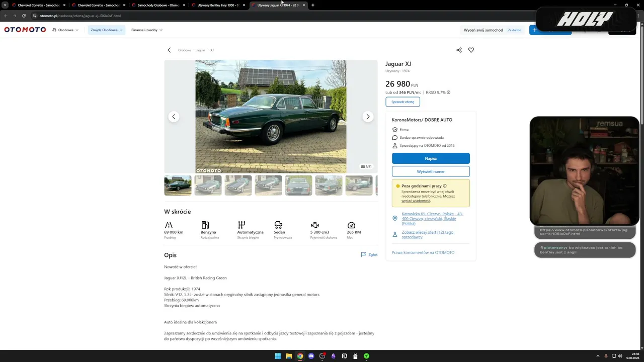Open Zobacz więcej ofert (12) link
The height and width of the screenshot is (362, 644).
tap(428, 234)
